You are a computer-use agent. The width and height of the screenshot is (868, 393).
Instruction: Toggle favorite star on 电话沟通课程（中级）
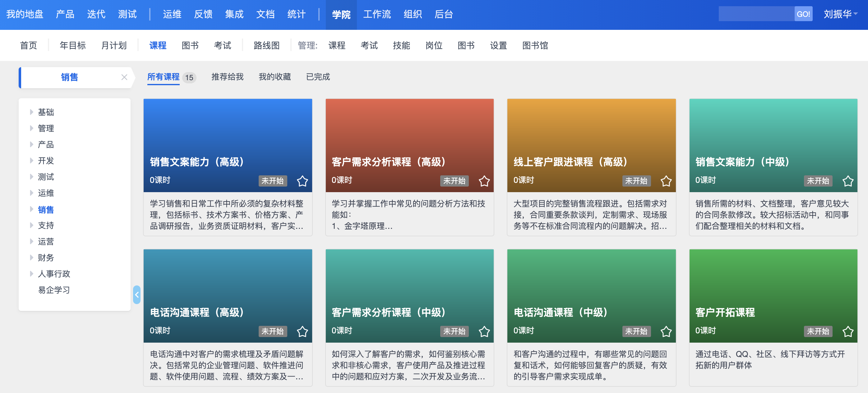[666, 331]
